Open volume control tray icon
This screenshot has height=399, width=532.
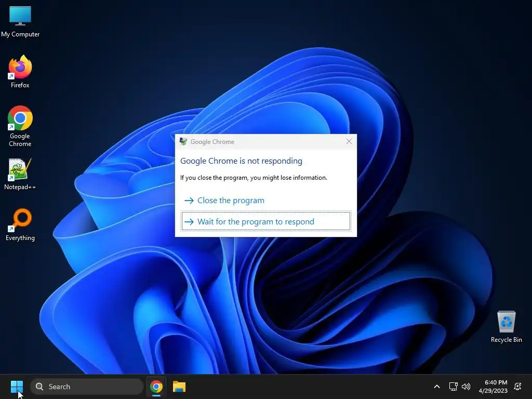(466, 387)
